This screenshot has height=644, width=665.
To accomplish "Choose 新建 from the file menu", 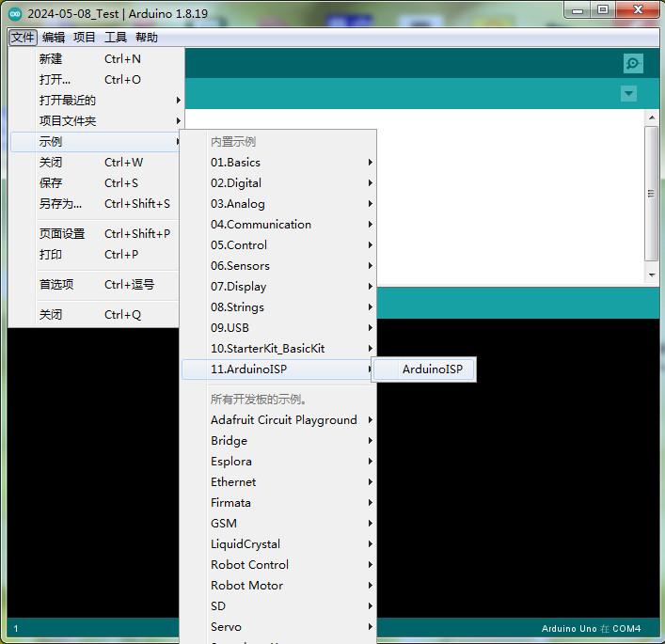I will click(97, 59).
